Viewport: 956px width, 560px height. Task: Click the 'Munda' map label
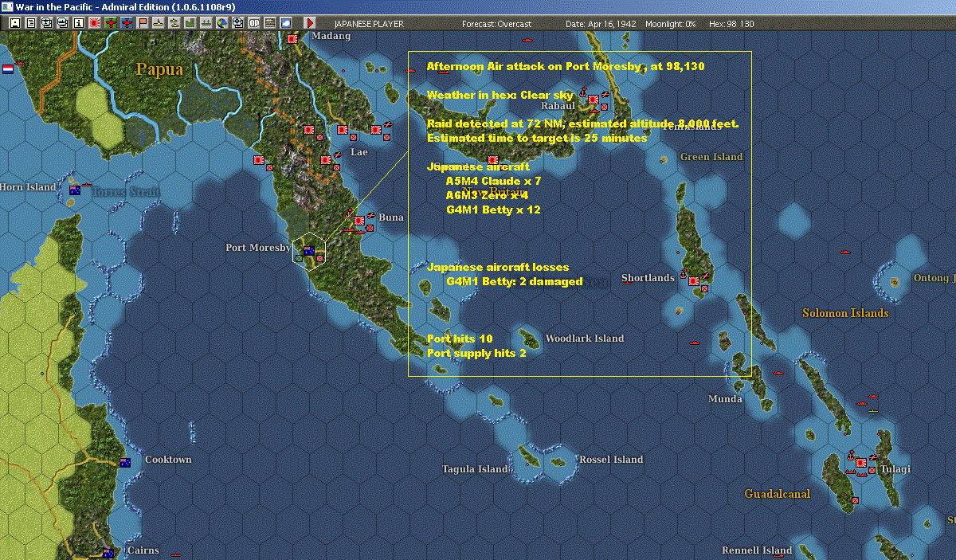click(725, 399)
